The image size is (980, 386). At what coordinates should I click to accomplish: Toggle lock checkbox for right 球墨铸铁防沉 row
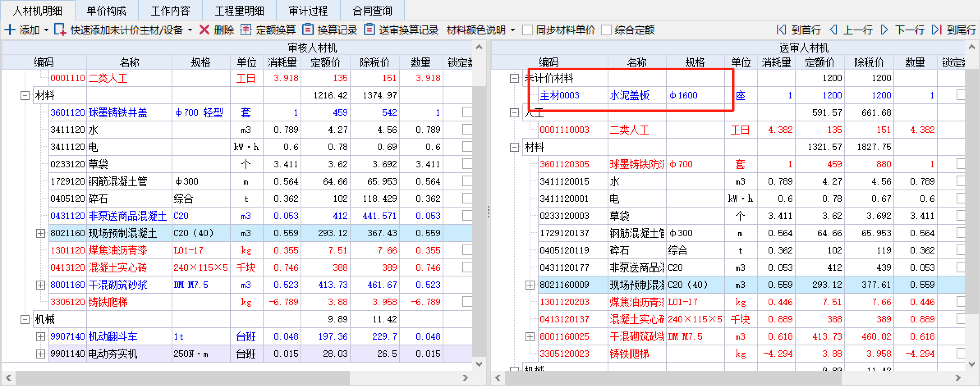(x=961, y=164)
